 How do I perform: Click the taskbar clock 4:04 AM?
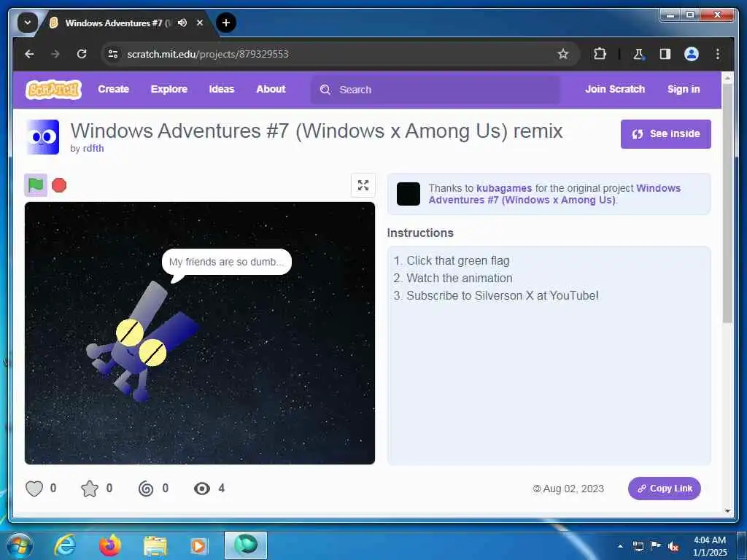(x=709, y=540)
